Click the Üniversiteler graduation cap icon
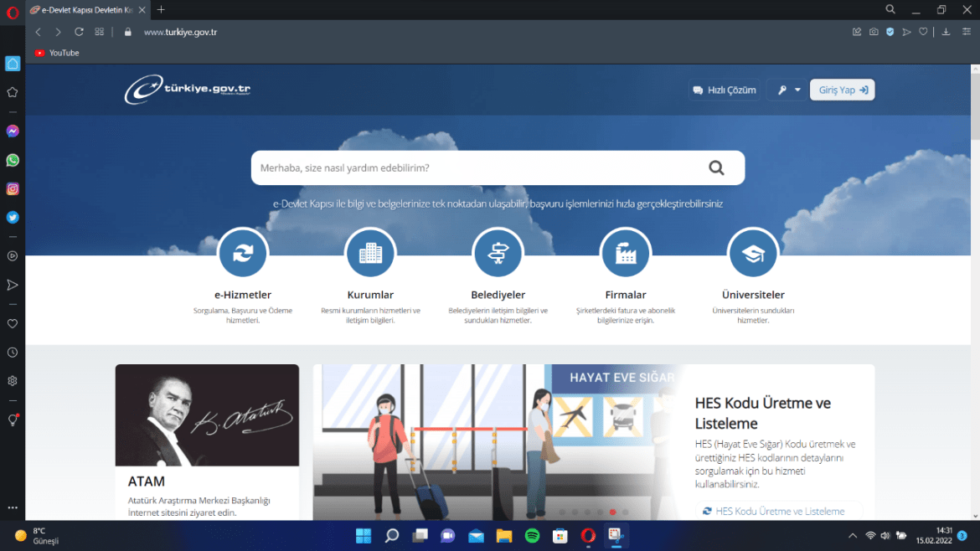The image size is (980, 551). (x=753, y=253)
